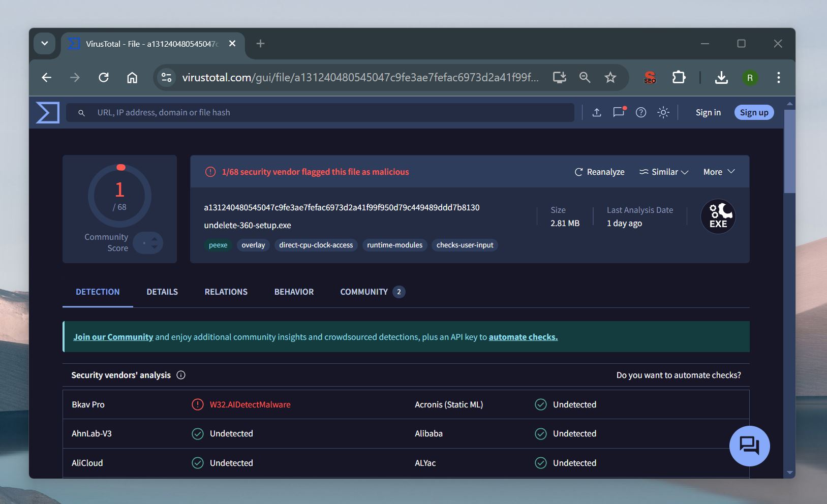Image resolution: width=827 pixels, height=504 pixels.
Task: Click the scrollbar down arrow
Action: (789, 472)
